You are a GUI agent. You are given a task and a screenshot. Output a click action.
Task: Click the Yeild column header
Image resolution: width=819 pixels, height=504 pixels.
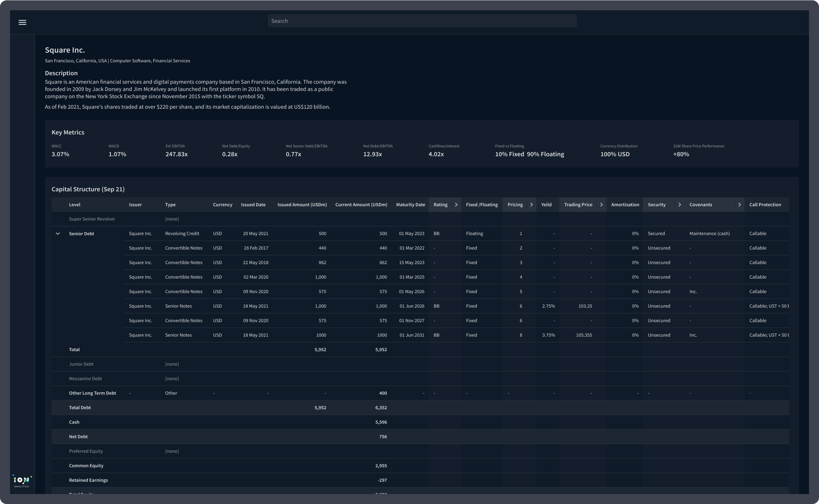coord(546,205)
